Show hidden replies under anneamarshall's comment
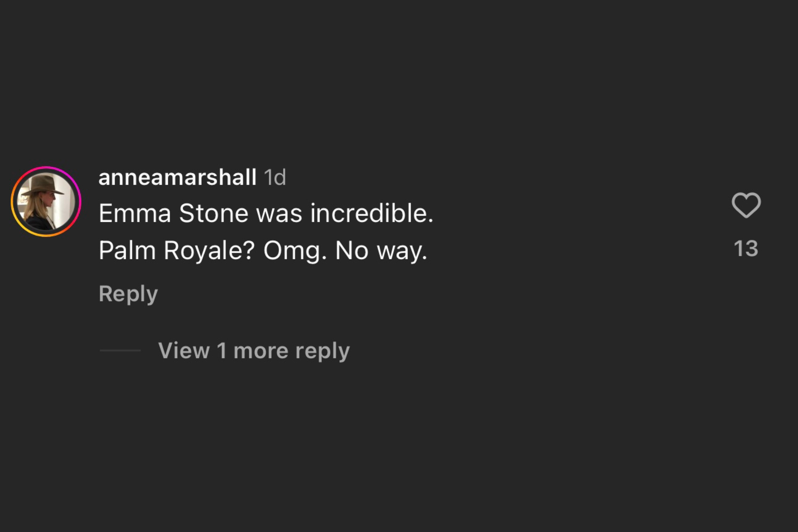The height and width of the screenshot is (532, 798). point(254,350)
